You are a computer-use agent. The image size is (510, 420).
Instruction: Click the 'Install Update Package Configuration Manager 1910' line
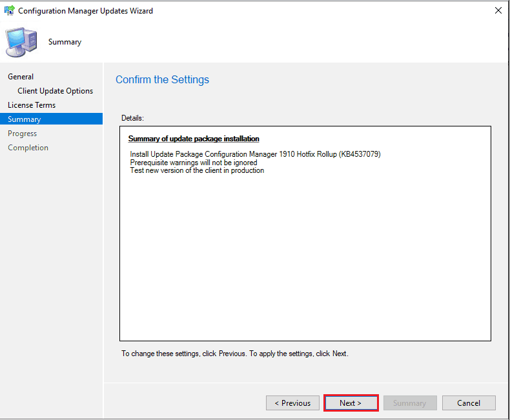pyautogui.click(x=256, y=154)
